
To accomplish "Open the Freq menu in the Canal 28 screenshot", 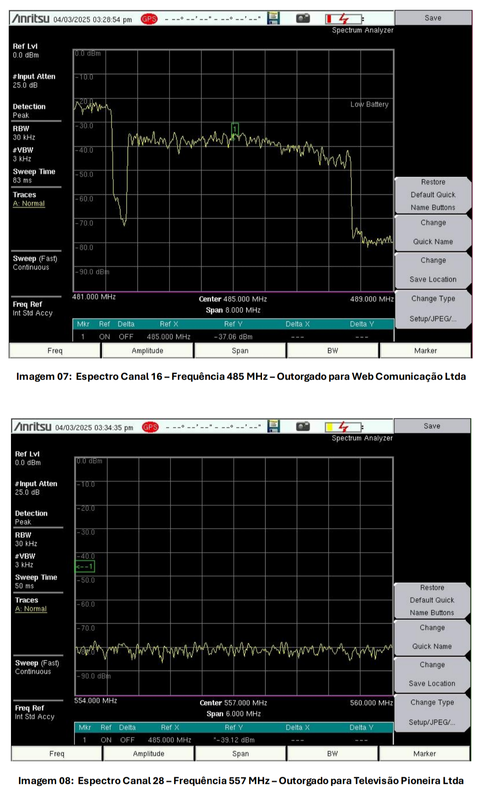I will 57,754.
